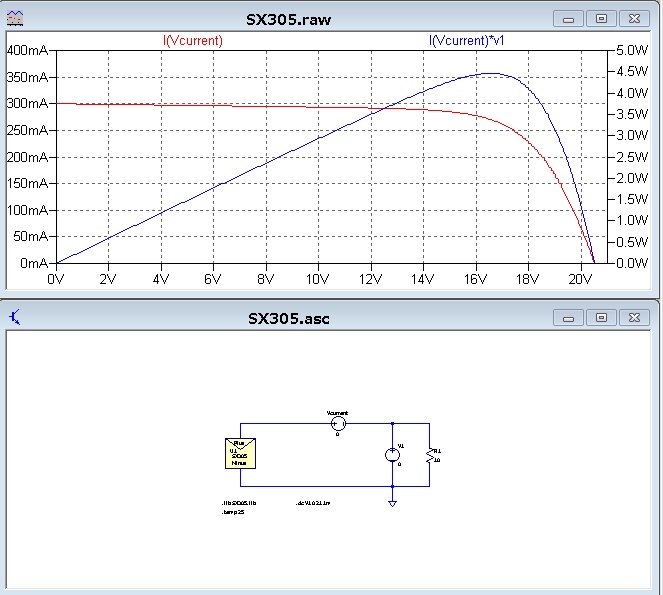663x595 pixels.
Task: Click the wire junction above the V1 source
Action: 392,423
